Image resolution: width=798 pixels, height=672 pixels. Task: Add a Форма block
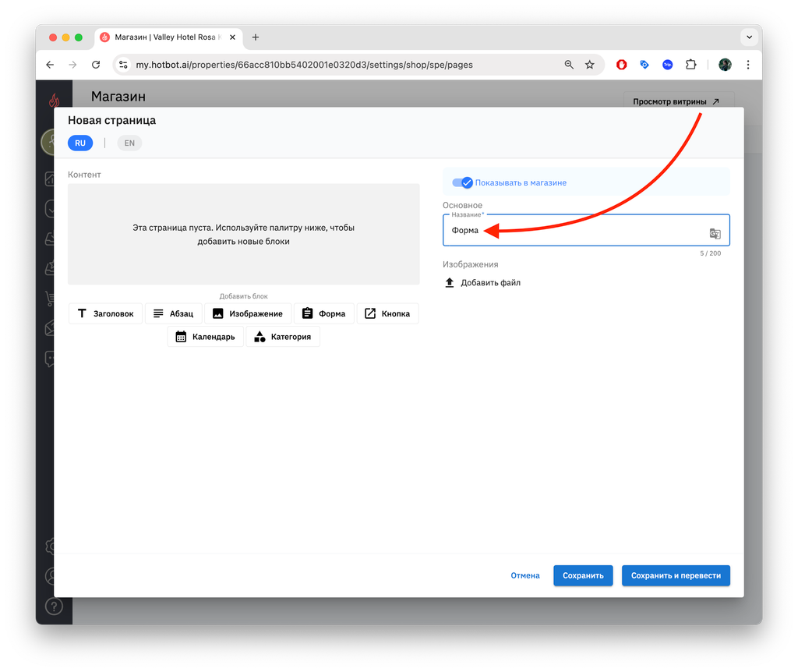click(323, 313)
